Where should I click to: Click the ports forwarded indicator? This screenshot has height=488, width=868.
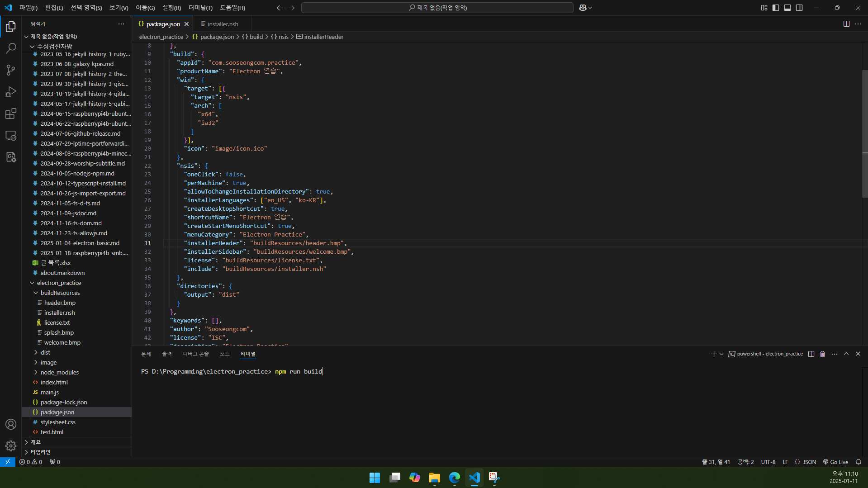click(x=55, y=462)
